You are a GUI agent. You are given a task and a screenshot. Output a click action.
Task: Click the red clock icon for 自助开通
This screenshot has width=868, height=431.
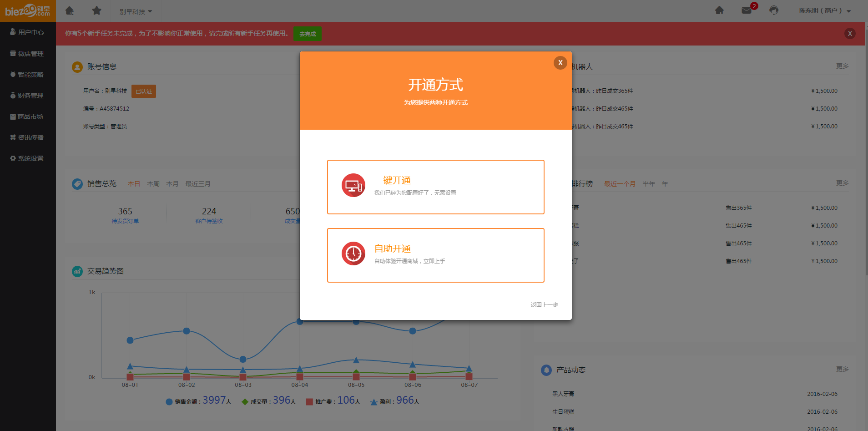(353, 254)
